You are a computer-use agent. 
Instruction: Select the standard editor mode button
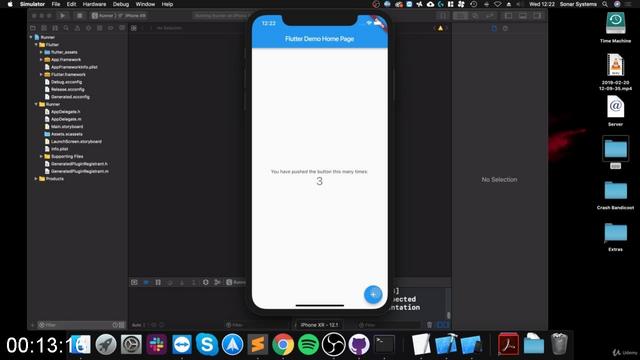(460, 16)
